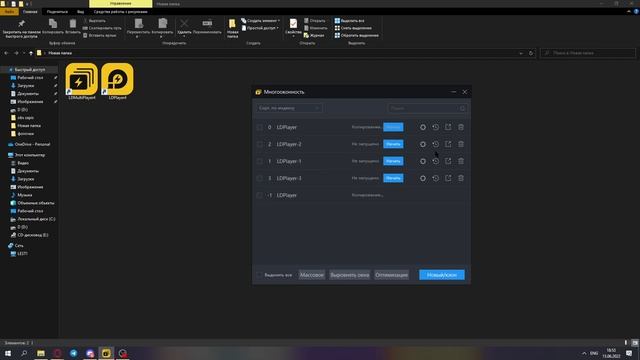Collapse the Explorer ribbon with chevron
Image resolution: width=640 pixels, height=360 pixels.
click(x=629, y=11)
